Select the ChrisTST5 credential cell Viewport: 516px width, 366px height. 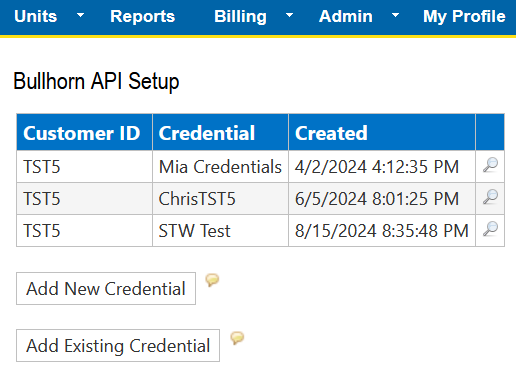click(x=220, y=198)
